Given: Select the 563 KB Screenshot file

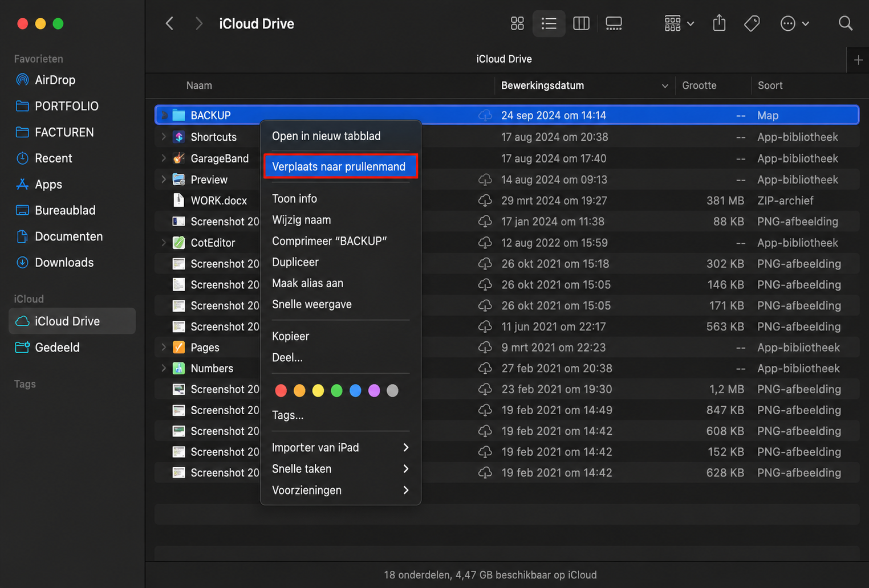Looking at the screenshot, I should (506, 326).
